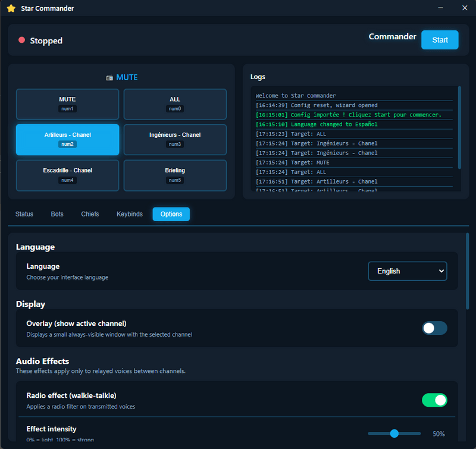This screenshot has width=476, height=449.
Task: Adjust the Effect intensity slider
Action: (x=394, y=434)
